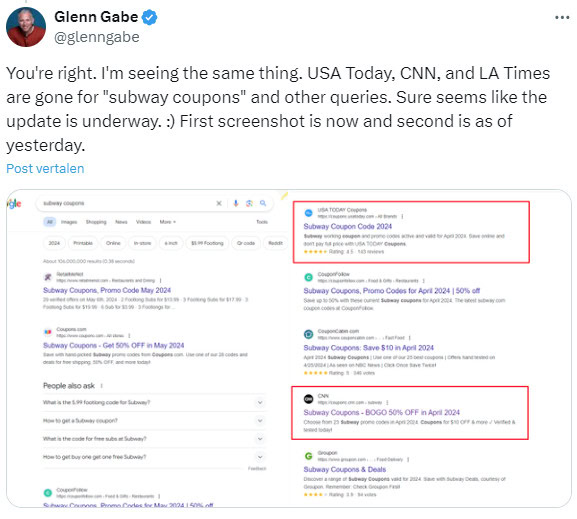Screen dimensions: 577x519
Task: Select the Printable filter chip
Action: click(83, 243)
